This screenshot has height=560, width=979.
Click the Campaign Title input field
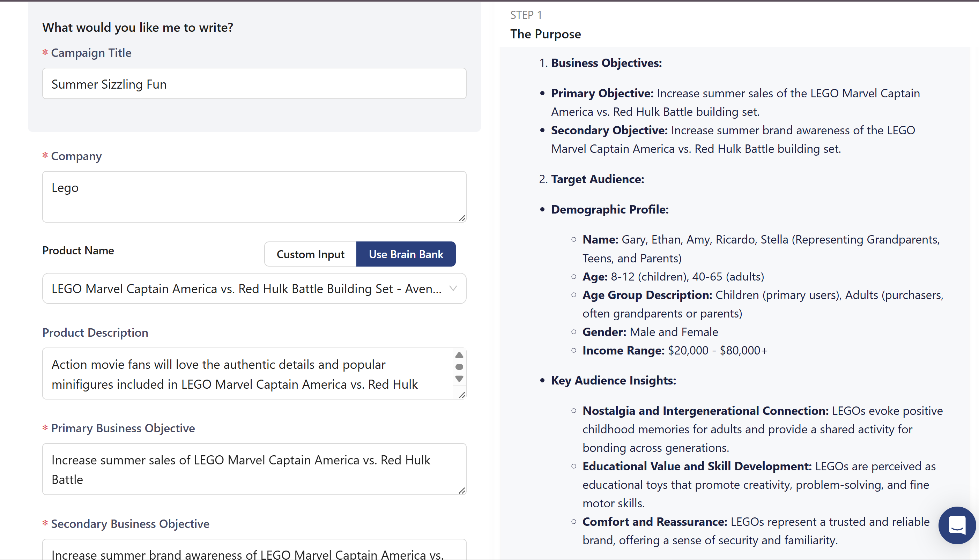(254, 84)
